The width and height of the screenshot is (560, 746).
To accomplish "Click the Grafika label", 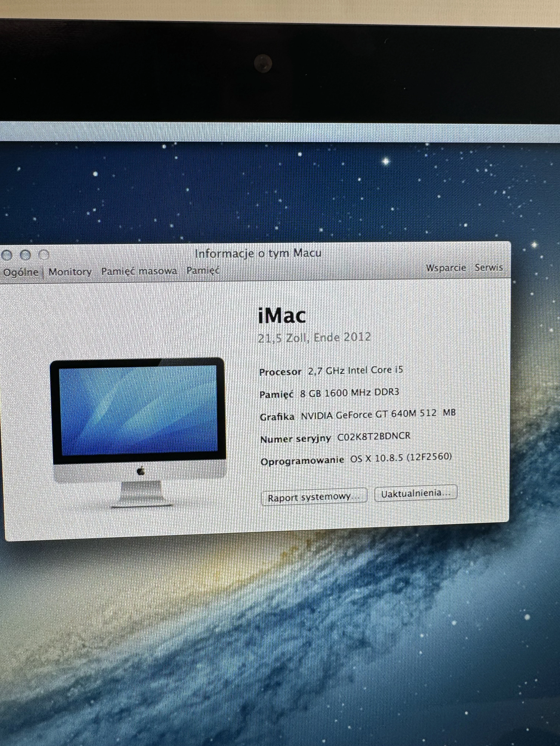I will 277,417.
